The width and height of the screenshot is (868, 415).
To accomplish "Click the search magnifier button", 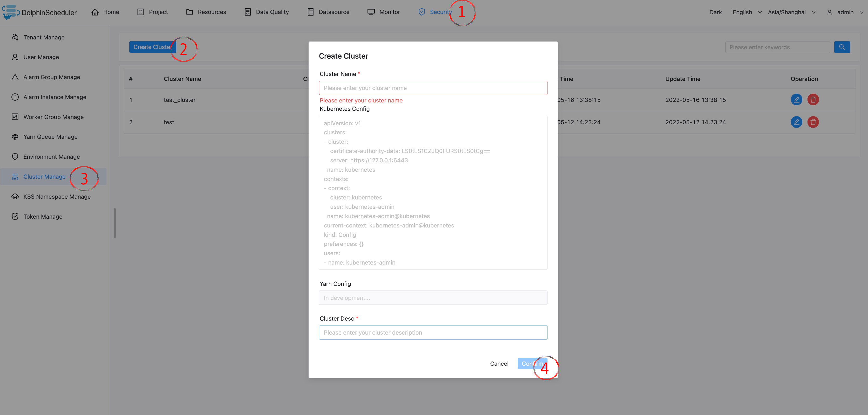I will coord(842,47).
